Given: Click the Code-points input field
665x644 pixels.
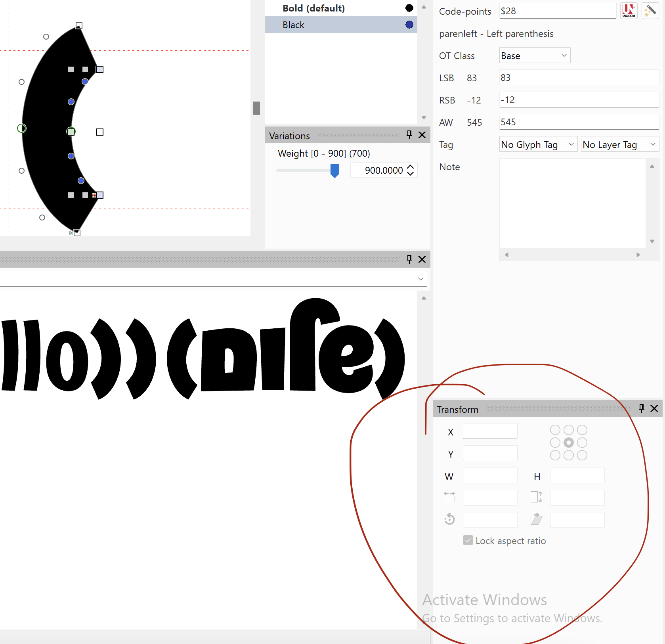Looking at the screenshot, I should (x=558, y=11).
